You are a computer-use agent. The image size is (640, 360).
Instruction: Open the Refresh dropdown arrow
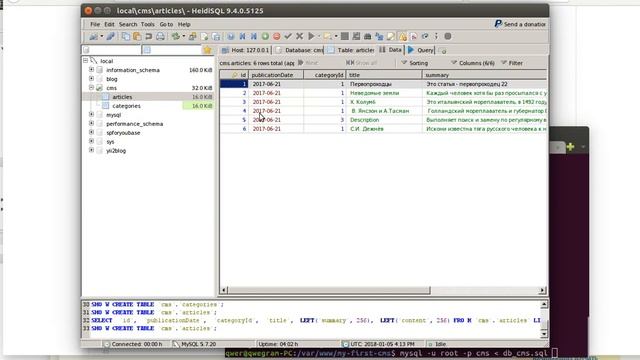[184, 36]
